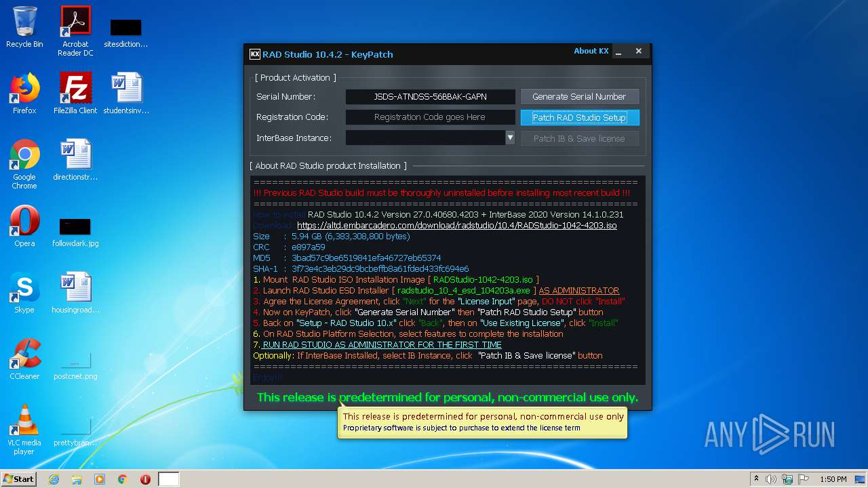
Task: Open Action Center flag icon
Action: click(804, 479)
